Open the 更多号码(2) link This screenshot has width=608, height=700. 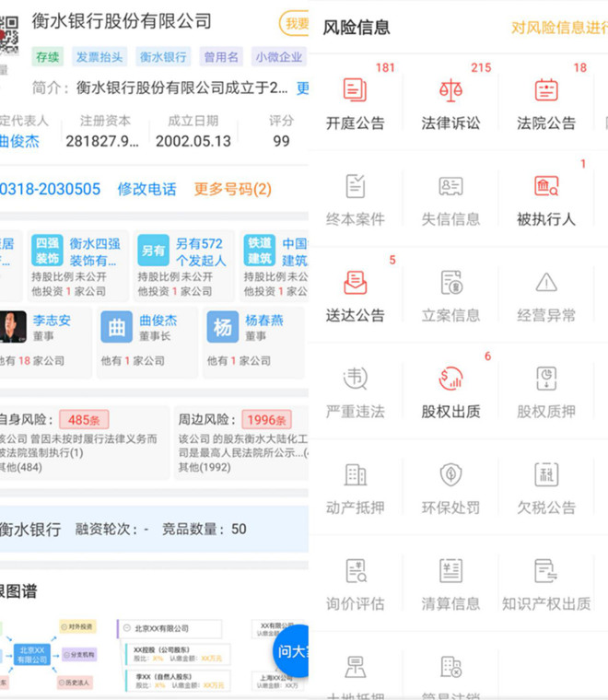pyautogui.click(x=232, y=189)
